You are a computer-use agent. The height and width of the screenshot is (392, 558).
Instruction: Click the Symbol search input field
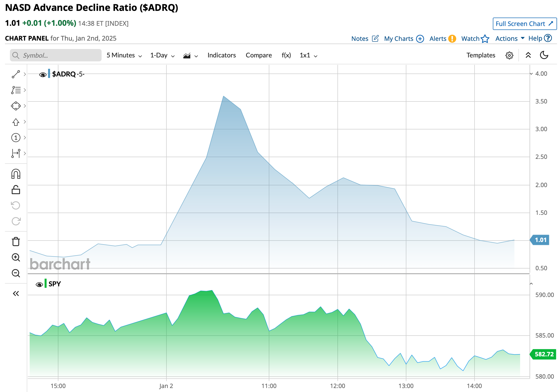(59, 55)
